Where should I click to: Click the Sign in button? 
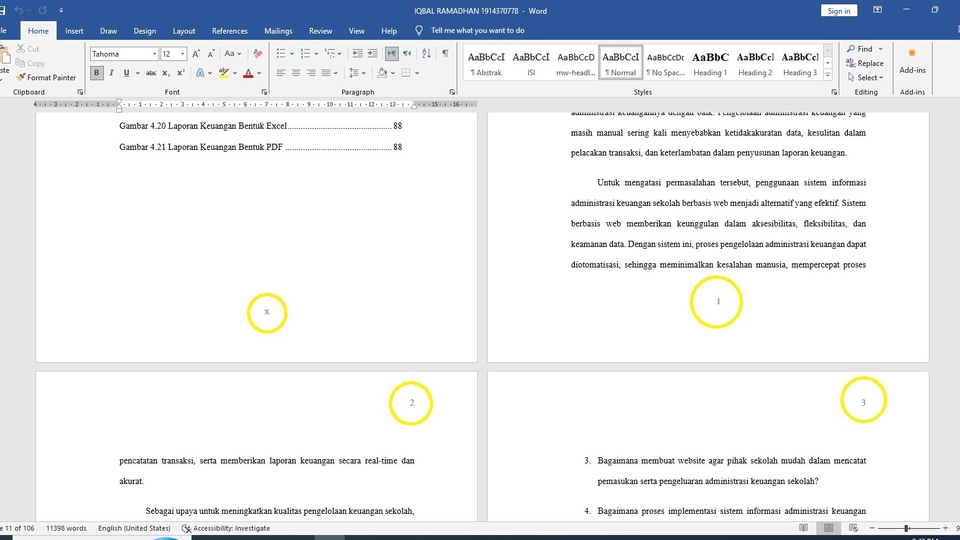838,11
